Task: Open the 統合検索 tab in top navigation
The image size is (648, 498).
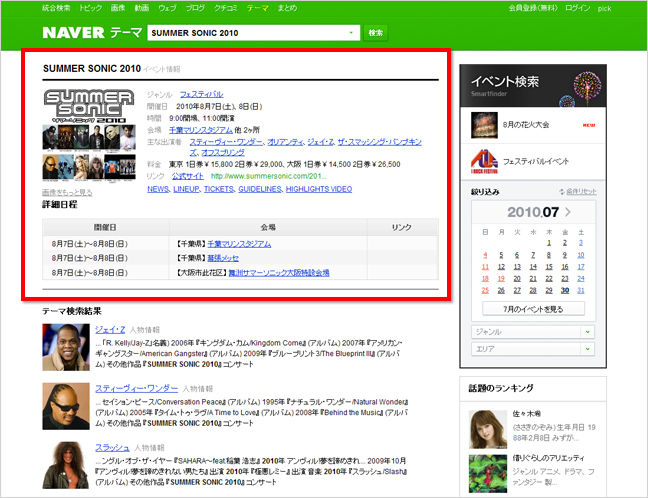Action: tap(56, 8)
